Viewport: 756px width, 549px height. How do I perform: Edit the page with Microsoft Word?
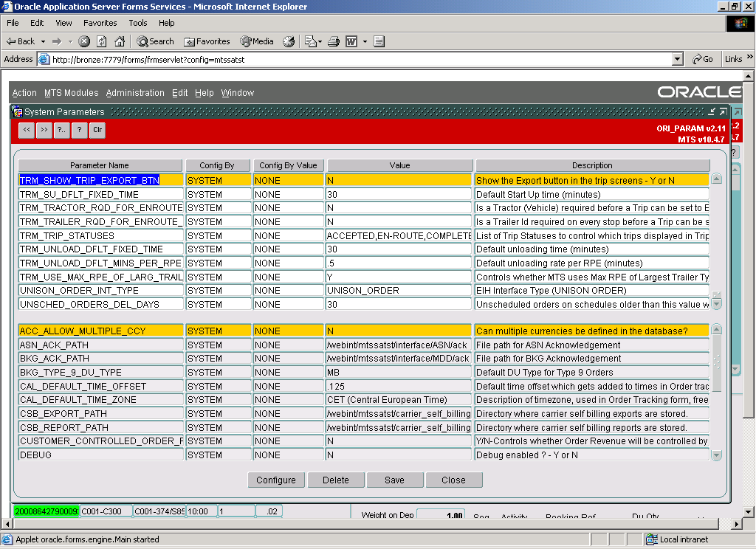point(351,41)
